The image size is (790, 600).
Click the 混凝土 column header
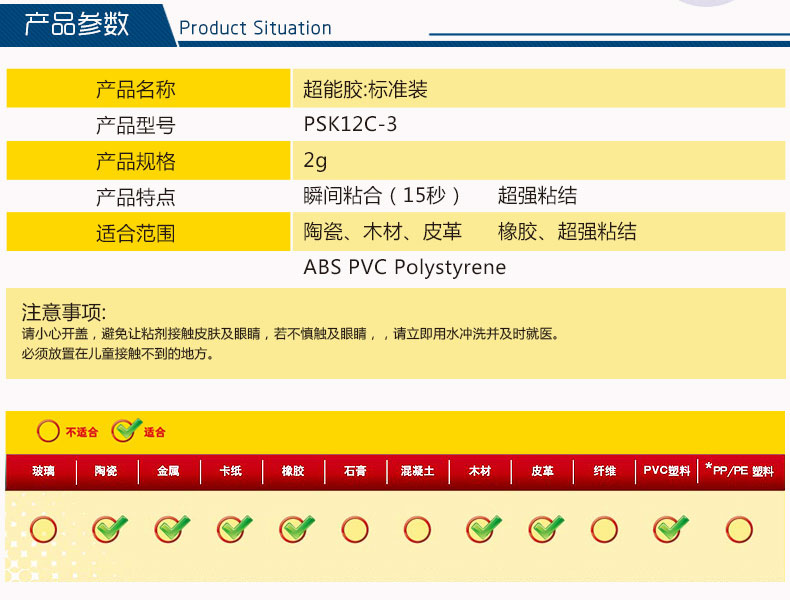click(x=417, y=471)
